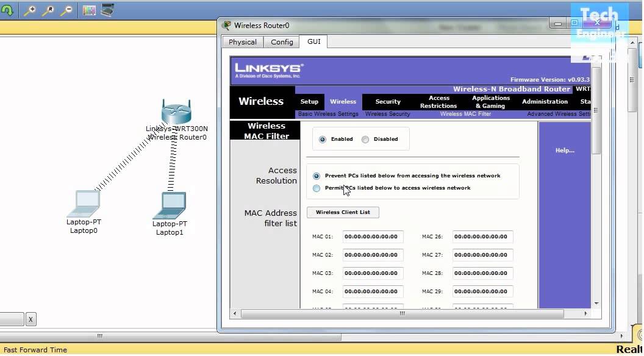Screen dimensions: 644x356
Task: Select the Wireless Router0 device icon
Action: [176, 112]
